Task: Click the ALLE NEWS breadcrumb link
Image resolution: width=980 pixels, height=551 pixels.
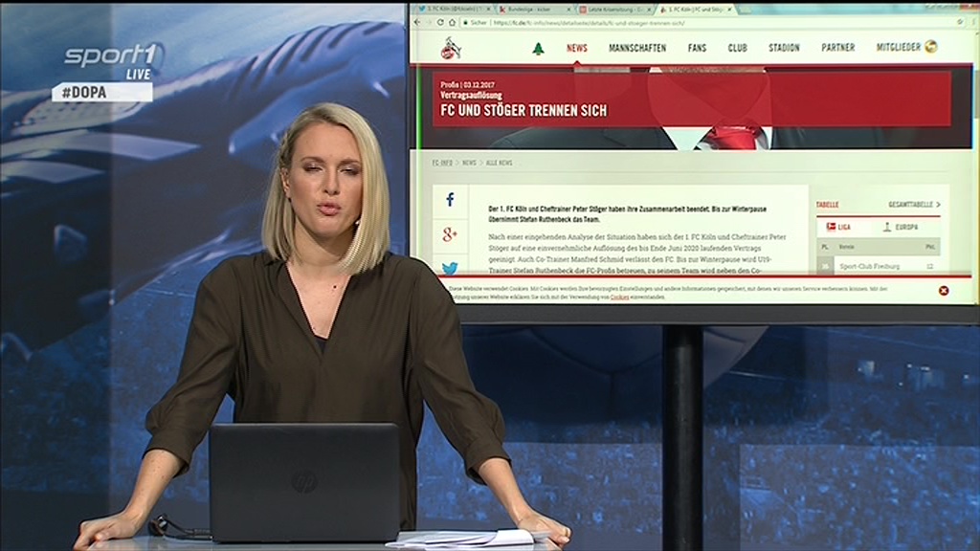Action: (499, 163)
